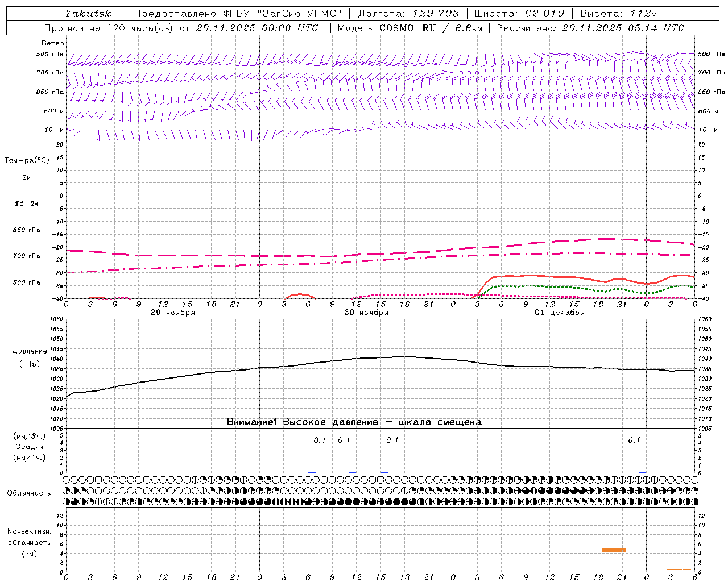Click the 'Осадки' precipitation label
This screenshot has width=728, height=582.
click(x=30, y=447)
